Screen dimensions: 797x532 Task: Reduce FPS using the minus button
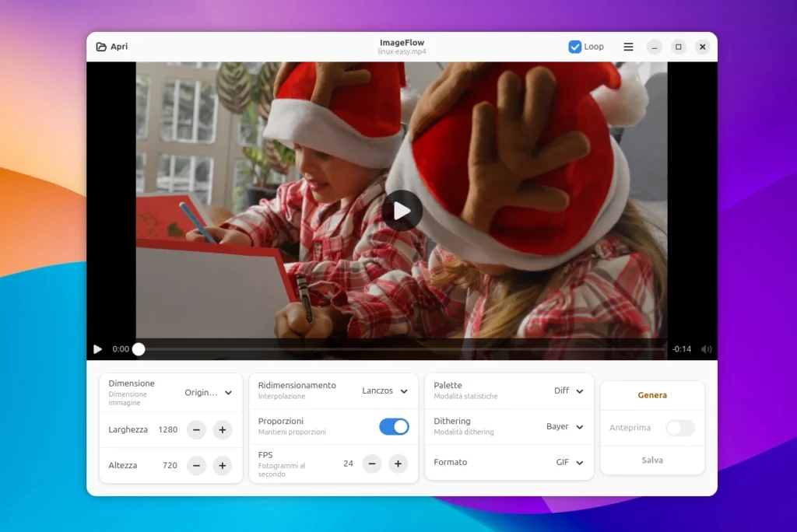click(x=373, y=464)
